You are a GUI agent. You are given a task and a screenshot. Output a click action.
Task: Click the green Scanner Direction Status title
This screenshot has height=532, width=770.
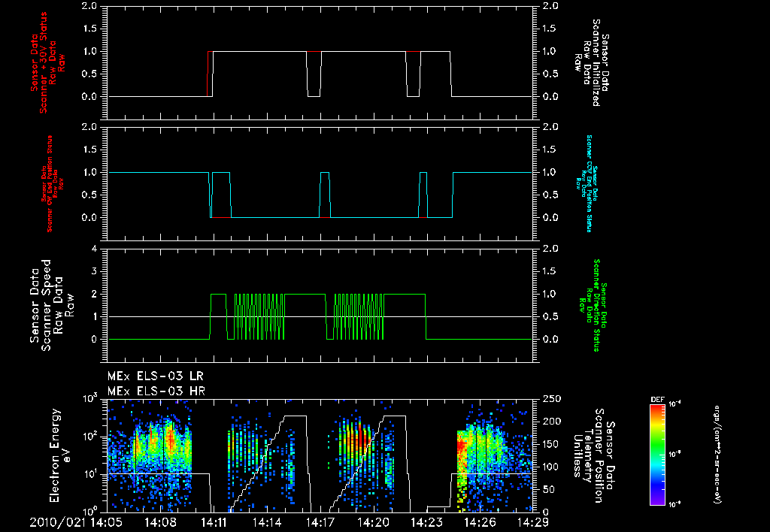pyautogui.click(x=593, y=305)
